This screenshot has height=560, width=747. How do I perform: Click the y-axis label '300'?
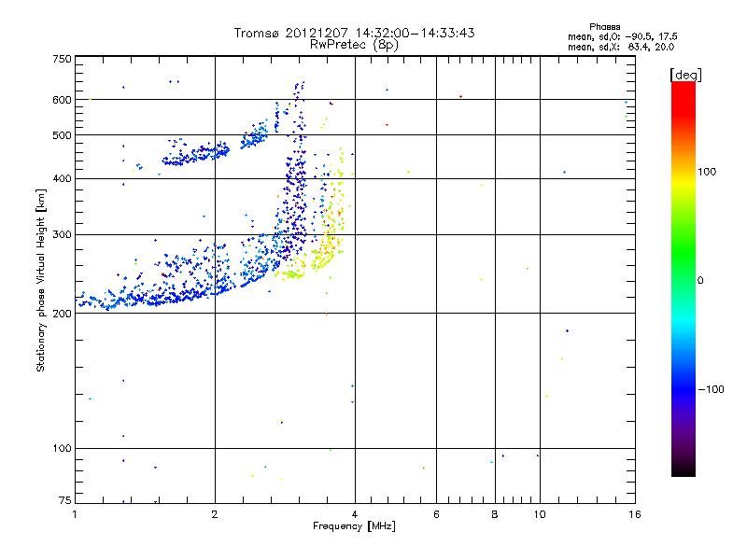point(62,235)
